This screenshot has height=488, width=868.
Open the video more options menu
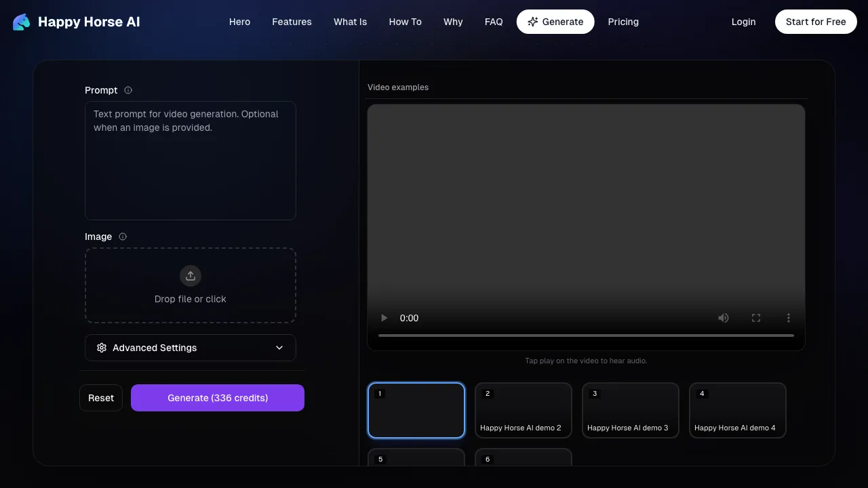click(789, 318)
